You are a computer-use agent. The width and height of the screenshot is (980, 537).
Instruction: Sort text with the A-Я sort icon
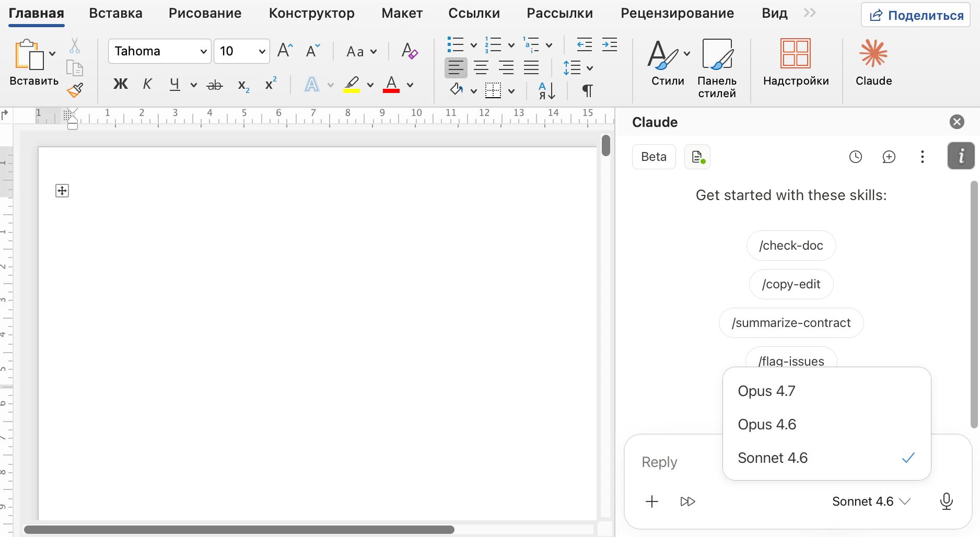click(546, 90)
